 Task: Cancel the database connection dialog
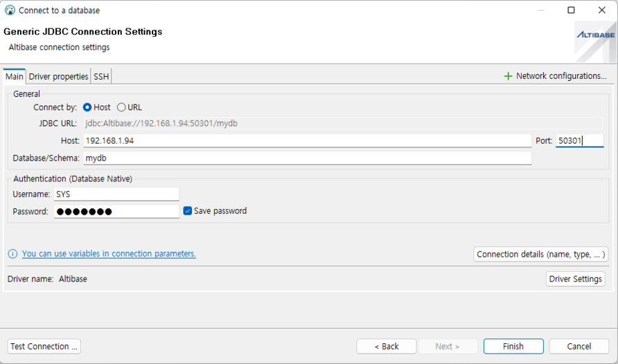coord(579,346)
